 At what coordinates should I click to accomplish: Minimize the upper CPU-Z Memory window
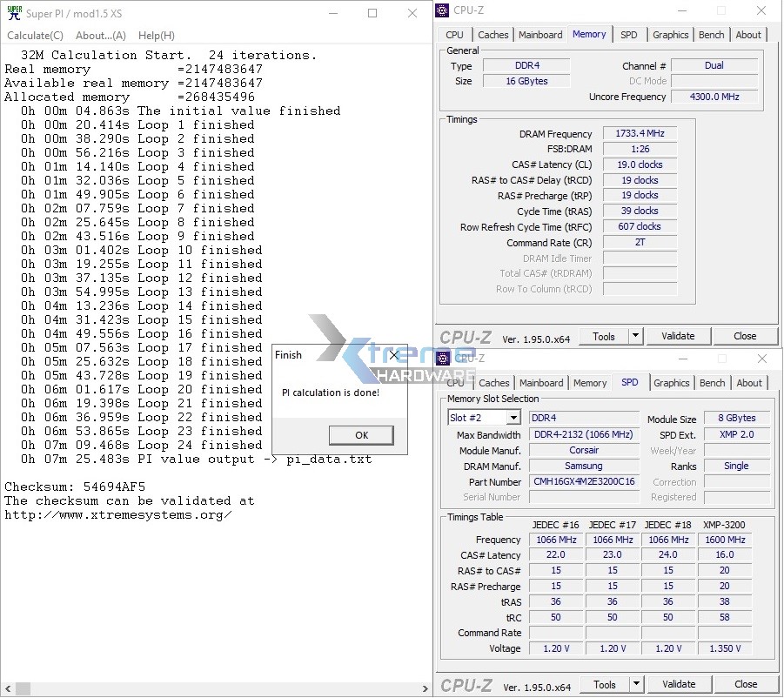pyautogui.click(x=681, y=10)
